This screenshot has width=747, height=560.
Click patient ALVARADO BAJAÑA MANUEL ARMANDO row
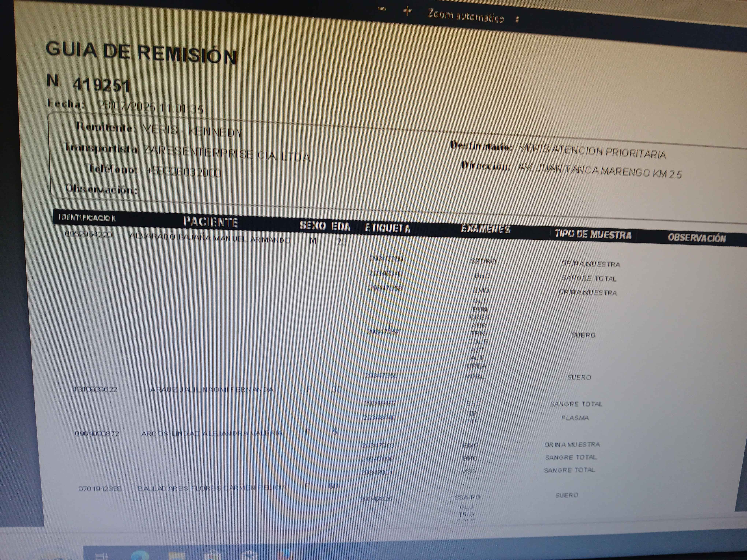click(210, 238)
